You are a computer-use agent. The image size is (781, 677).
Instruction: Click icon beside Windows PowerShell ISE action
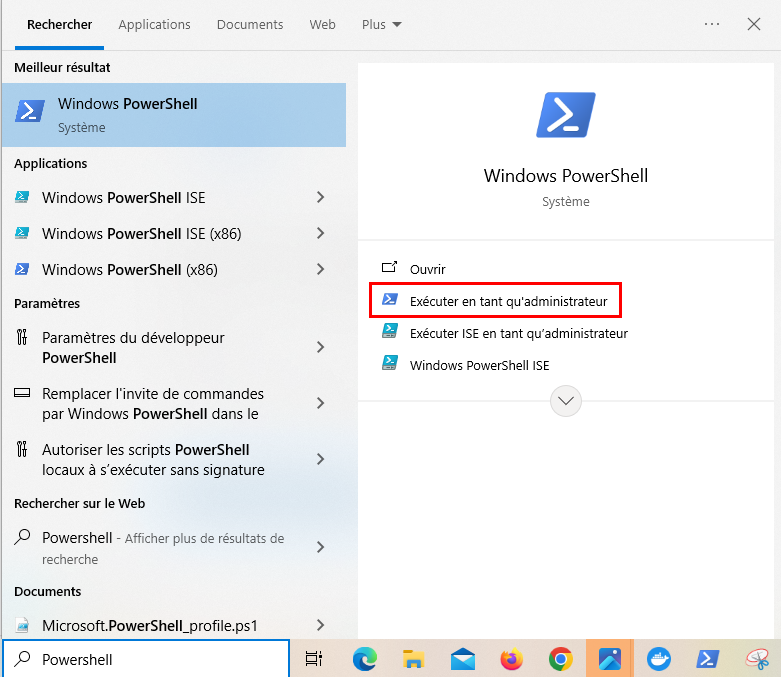(390, 363)
